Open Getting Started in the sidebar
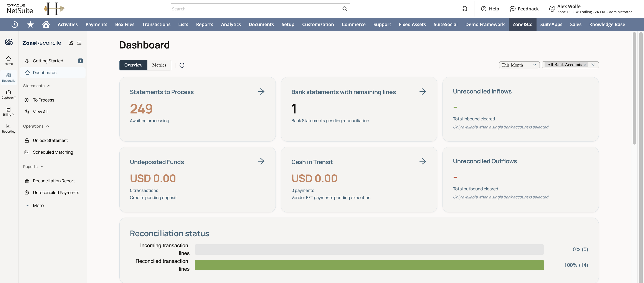The width and height of the screenshot is (644, 283). (53, 61)
